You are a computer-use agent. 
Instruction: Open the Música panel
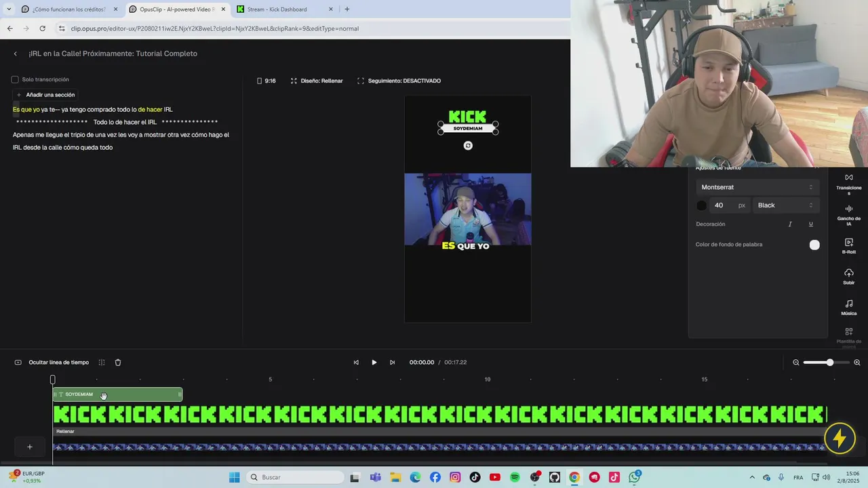[x=848, y=308]
